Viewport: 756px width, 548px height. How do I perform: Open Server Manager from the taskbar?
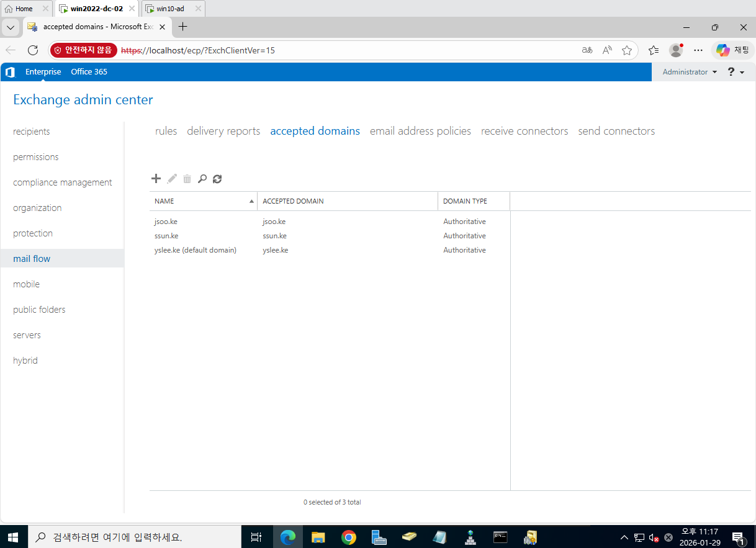[379, 537]
